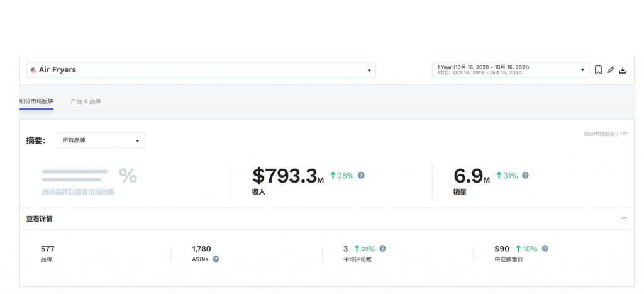Collapse the 查看详情 section with chevron
This screenshot has height=294, width=644.
point(624,218)
